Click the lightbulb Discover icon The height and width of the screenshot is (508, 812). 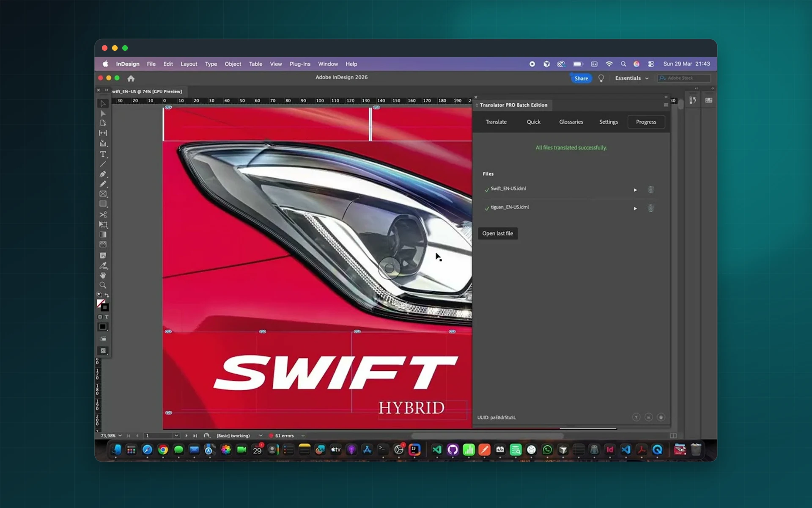coord(601,78)
